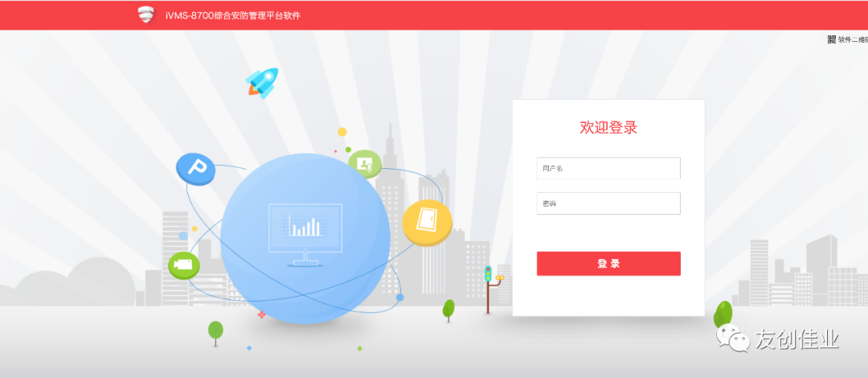The image size is (868, 378).
Task: Click the green video camera icon
Action: (184, 265)
